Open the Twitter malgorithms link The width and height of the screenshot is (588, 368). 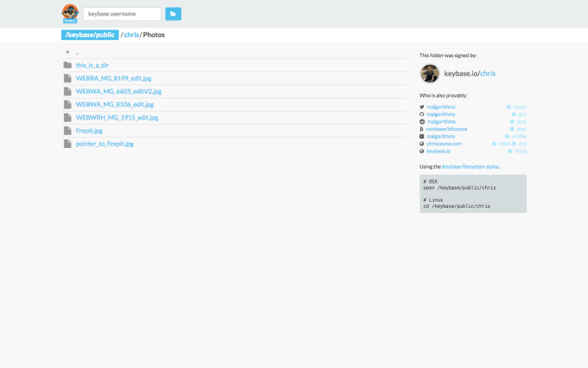point(441,107)
